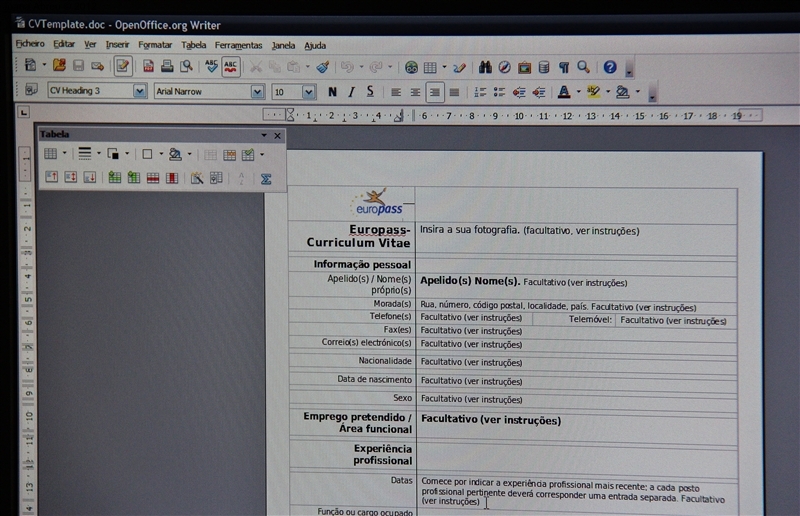Expand the Arial Narrow font dropdown
800x516 pixels.
click(x=257, y=91)
